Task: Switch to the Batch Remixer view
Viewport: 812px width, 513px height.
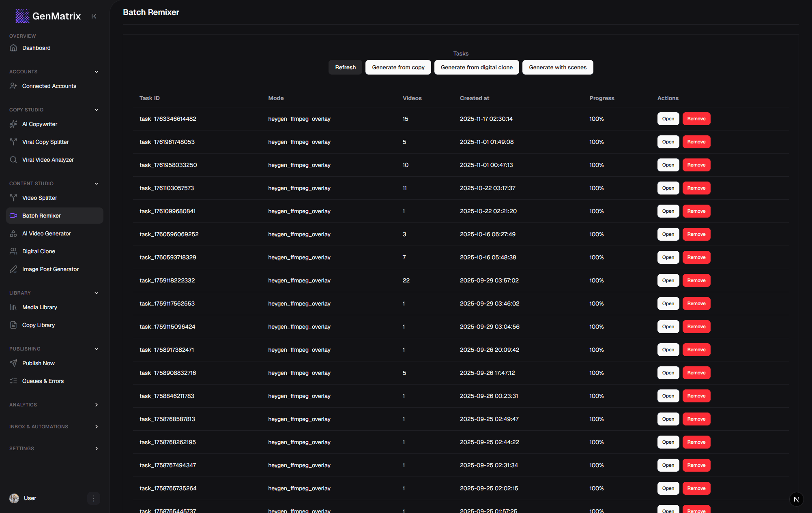Action: coord(41,215)
